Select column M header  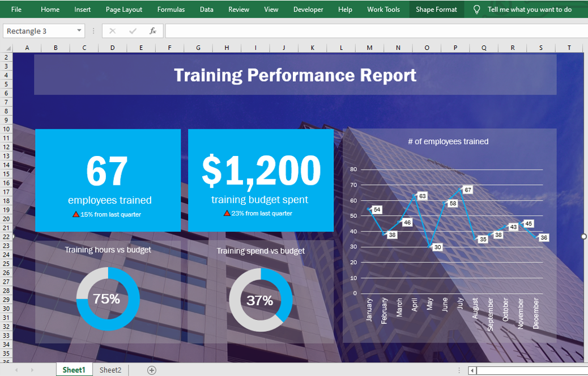click(369, 48)
